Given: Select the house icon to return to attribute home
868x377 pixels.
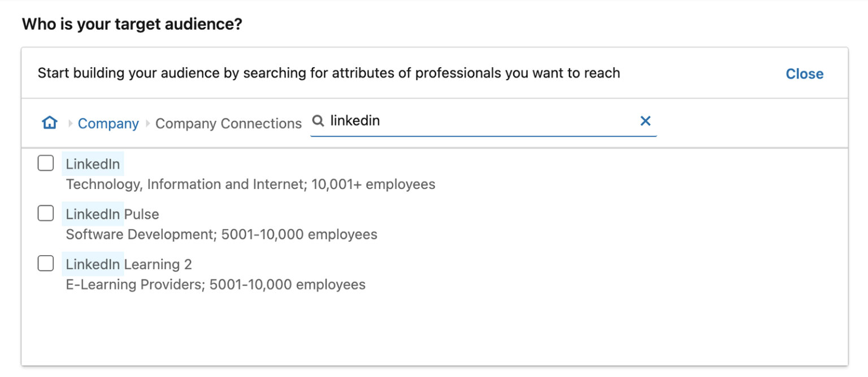Looking at the screenshot, I should 49,123.
